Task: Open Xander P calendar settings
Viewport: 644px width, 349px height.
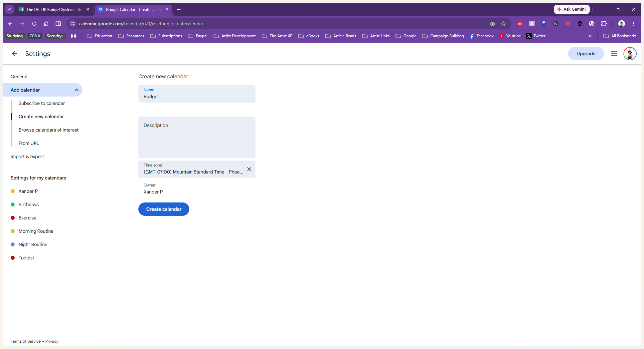Action: tap(28, 191)
